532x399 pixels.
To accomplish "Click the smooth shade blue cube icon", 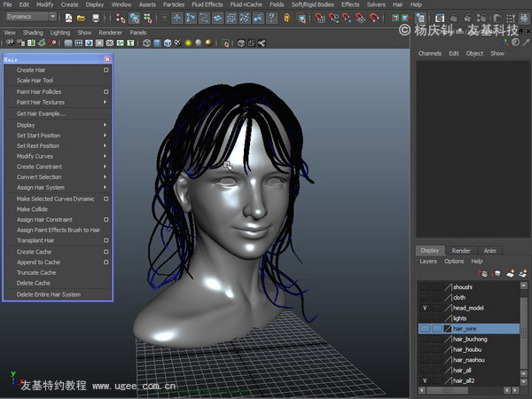I will (x=157, y=43).
